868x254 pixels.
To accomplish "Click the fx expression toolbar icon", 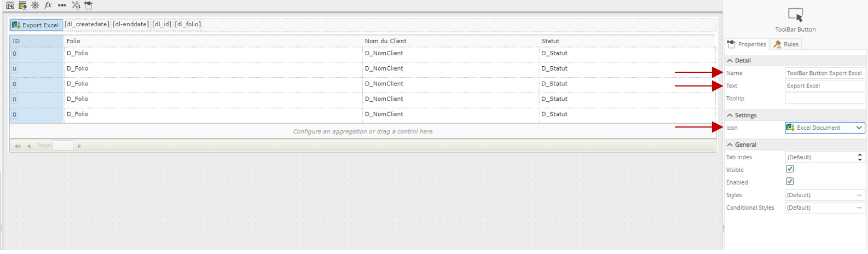I will pos(48,5).
